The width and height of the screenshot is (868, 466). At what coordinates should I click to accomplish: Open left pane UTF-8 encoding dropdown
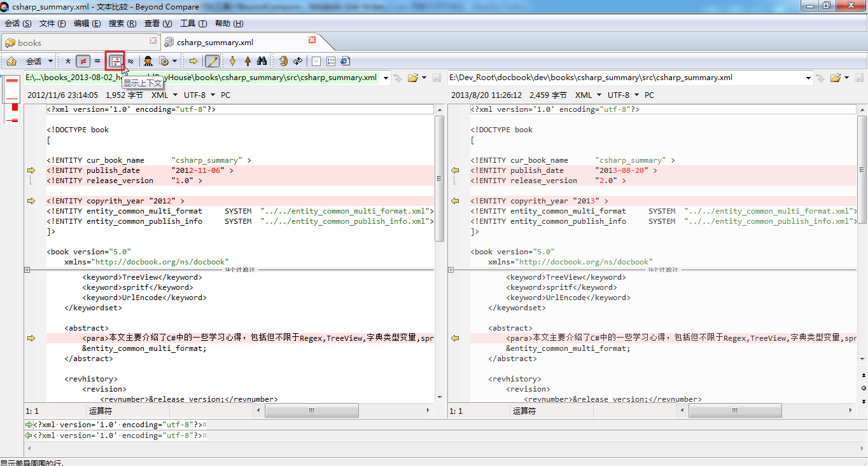(199, 95)
